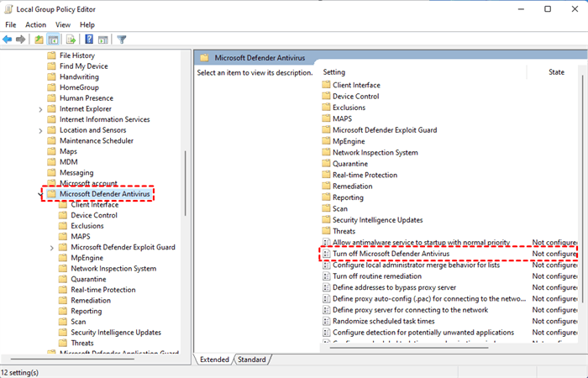Select Exclusions folder in right pane
This screenshot has height=378, width=588.
click(x=349, y=108)
